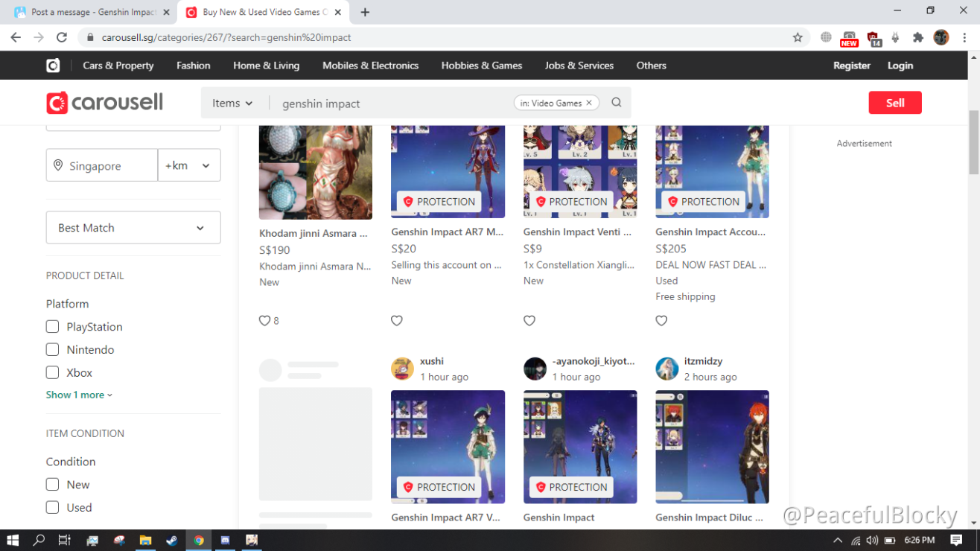
Task: Check the New condition filter
Action: tap(52, 484)
